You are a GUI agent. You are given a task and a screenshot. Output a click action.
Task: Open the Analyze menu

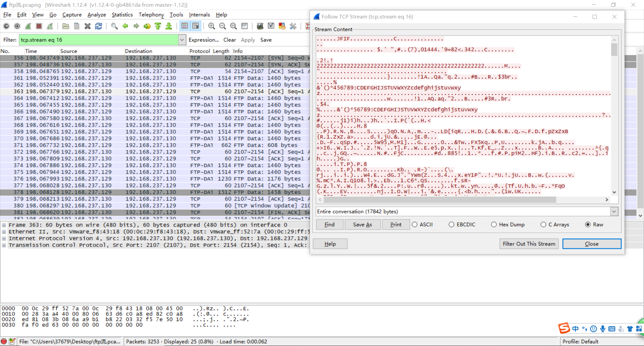97,15
